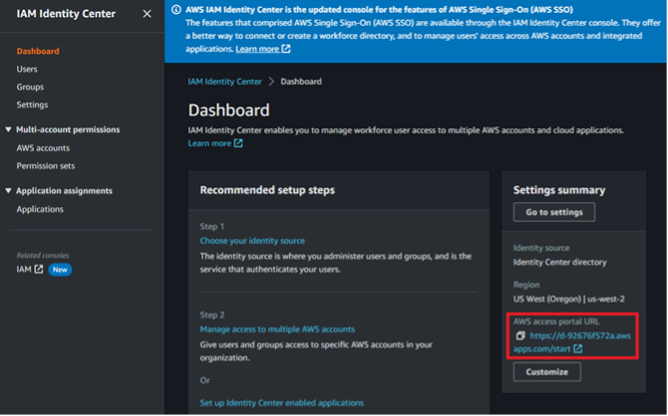Open AWS accounts page
Viewport: 668px width, 416px height.
coord(43,148)
